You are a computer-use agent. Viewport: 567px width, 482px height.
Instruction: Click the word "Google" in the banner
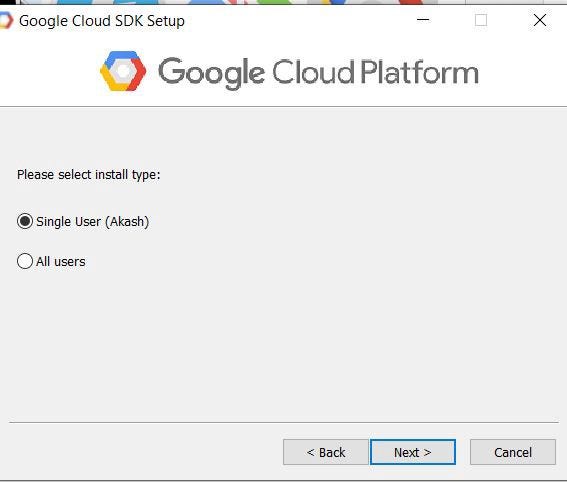pyautogui.click(x=212, y=73)
